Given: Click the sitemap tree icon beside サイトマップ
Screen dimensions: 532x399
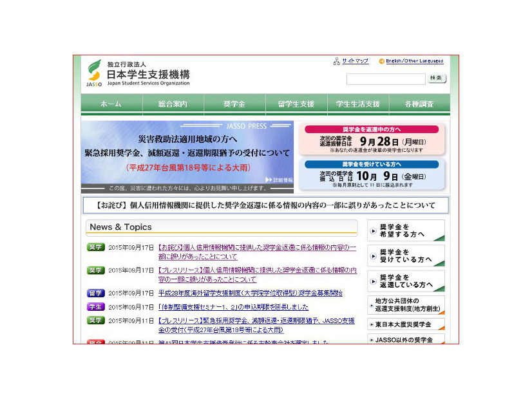Looking at the screenshot, I should 337,61.
